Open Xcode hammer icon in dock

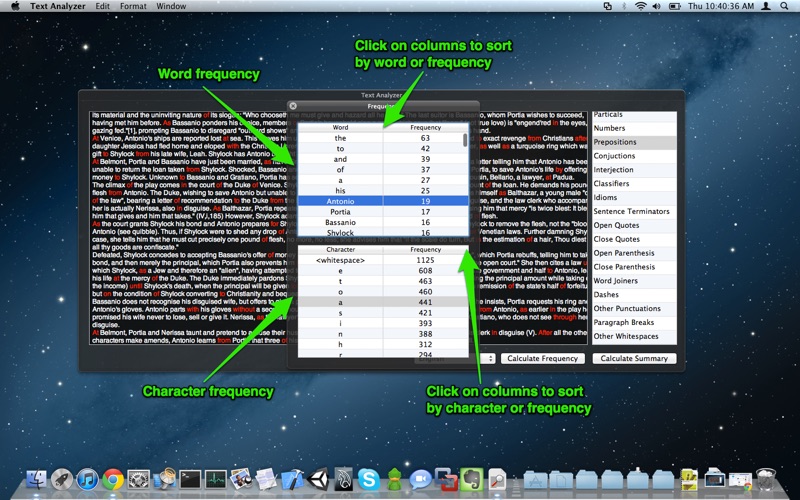click(292, 480)
